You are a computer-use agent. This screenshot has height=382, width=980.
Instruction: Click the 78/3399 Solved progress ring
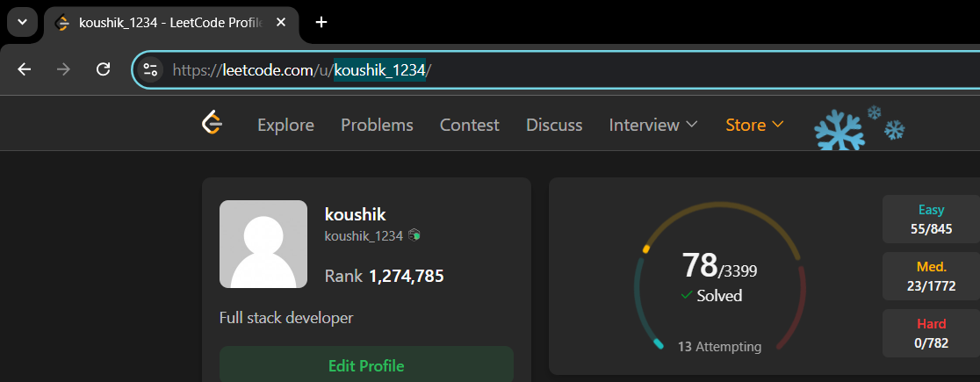[x=719, y=277]
